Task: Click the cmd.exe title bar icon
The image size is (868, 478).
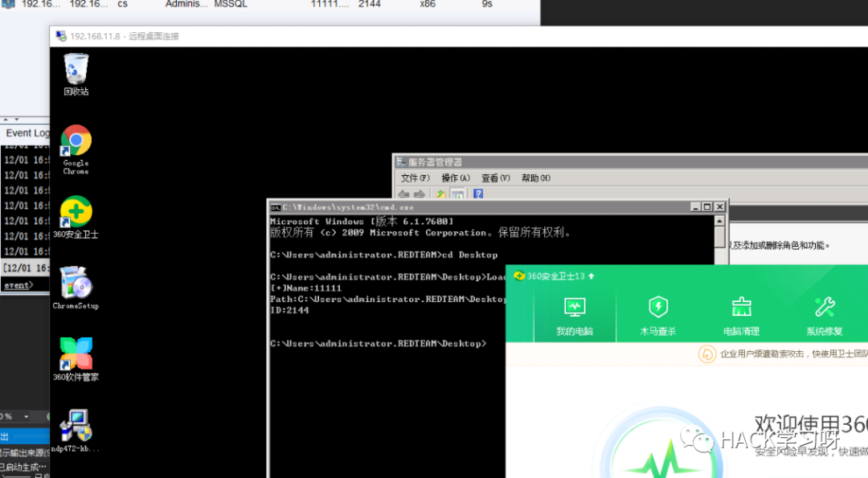Action: [x=275, y=207]
